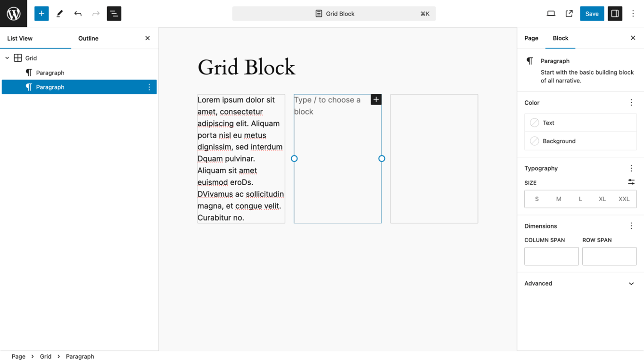Image resolution: width=644 pixels, height=362 pixels.
Task: Click the Save button
Action: tap(592, 13)
